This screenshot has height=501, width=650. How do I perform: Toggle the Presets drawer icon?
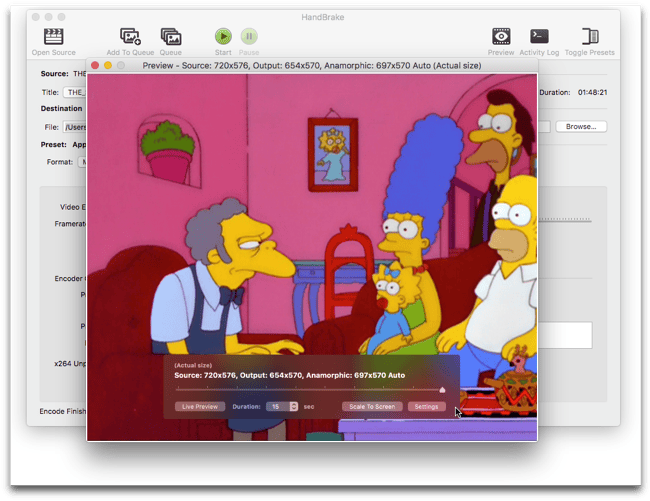(589, 36)
